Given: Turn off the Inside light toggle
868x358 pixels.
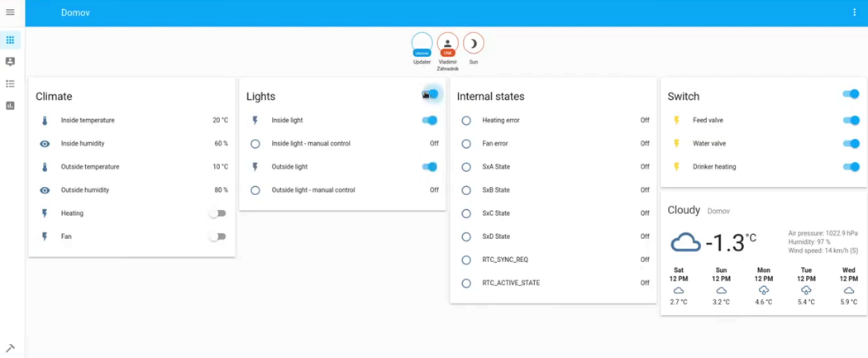Looking at the screenshot, I should pyautogui.click(x=429, y=121).
